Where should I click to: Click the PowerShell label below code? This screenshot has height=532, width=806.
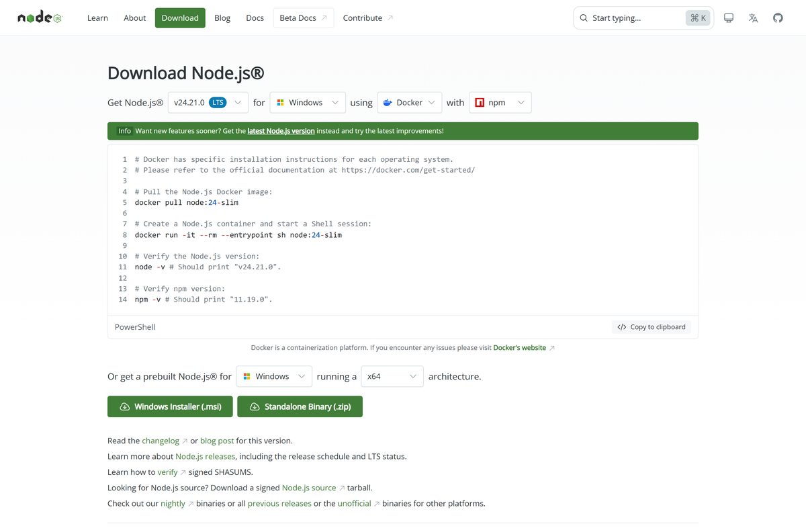(135, 327)
